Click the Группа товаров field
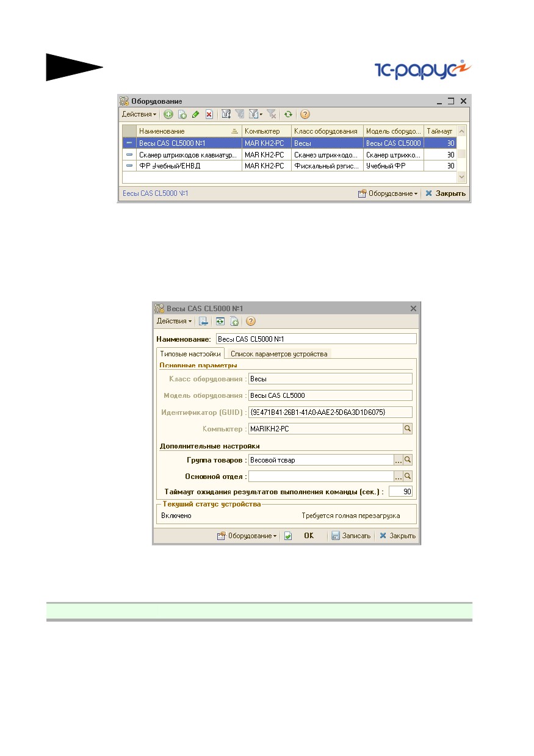The width and height of the screenshot is (534, 756). (320, 460)
